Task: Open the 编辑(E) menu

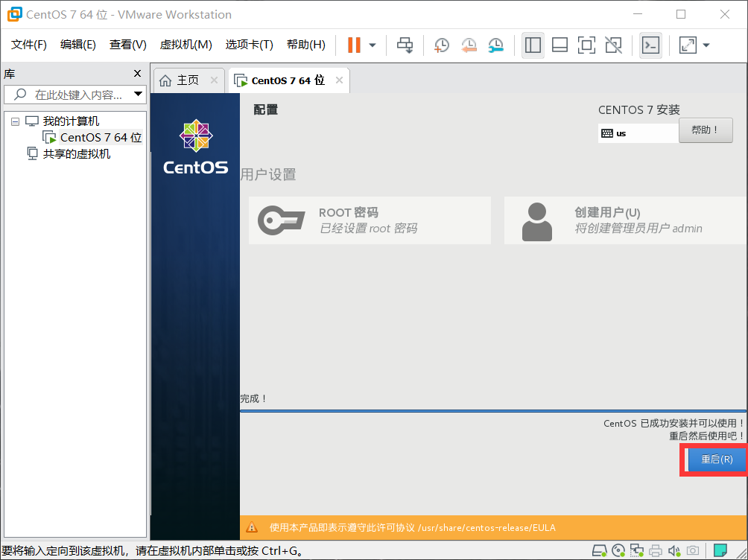Action: [x=77, y=45]
